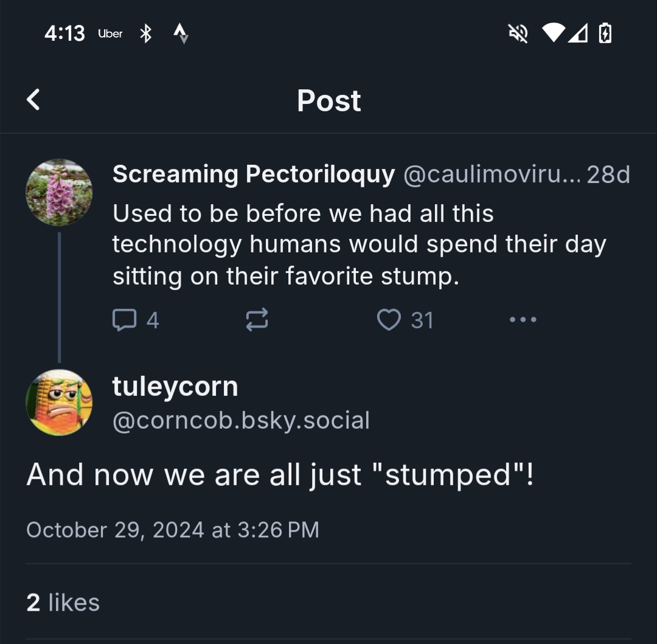The height and width of the screenshot is (644, 657).
Task: Tap the muted sound status icon
Action: click(518, 34)
